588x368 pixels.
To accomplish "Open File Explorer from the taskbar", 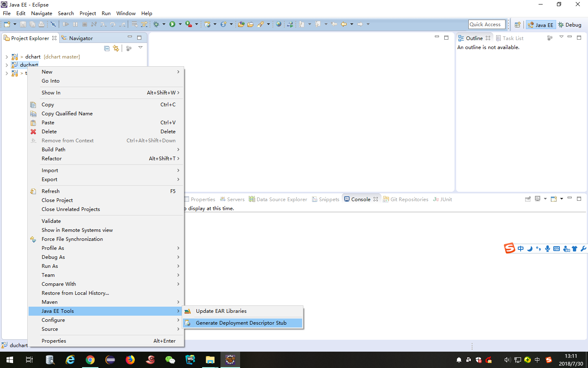I will point(210,360).
